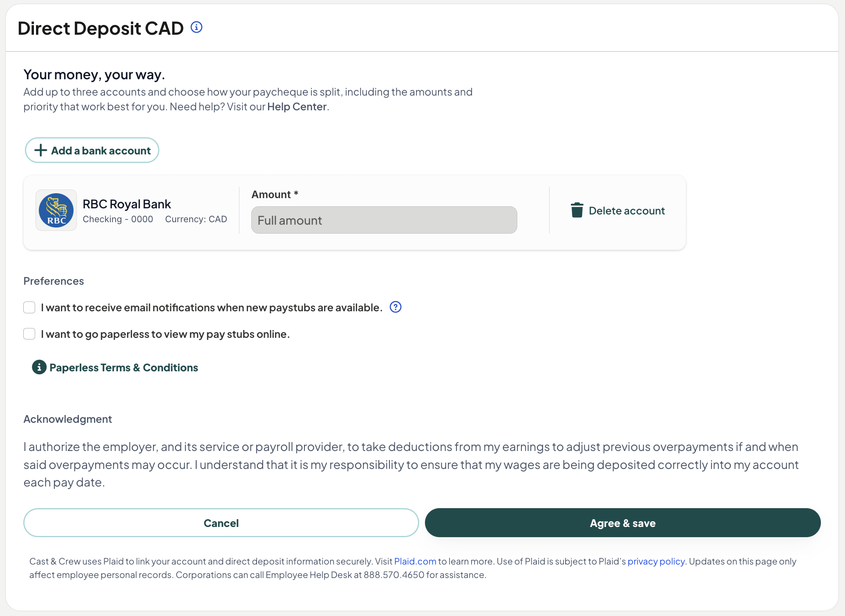Click Add a bank account button

(92, 150)
